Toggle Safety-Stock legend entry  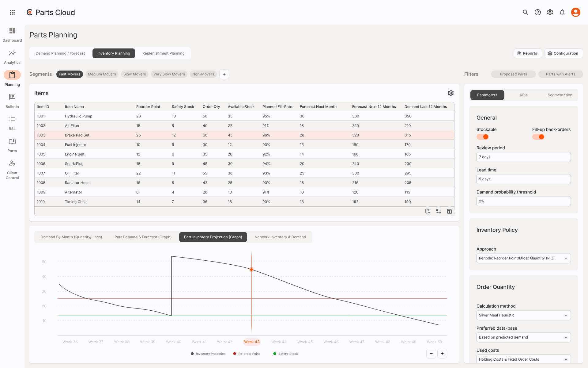point(285,354)
